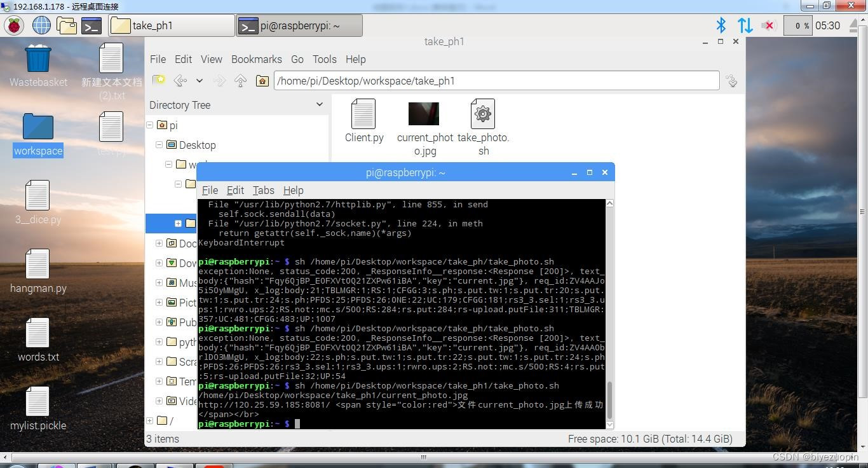
Task: Open the file manager Help menu
Action: pos(355,59)
